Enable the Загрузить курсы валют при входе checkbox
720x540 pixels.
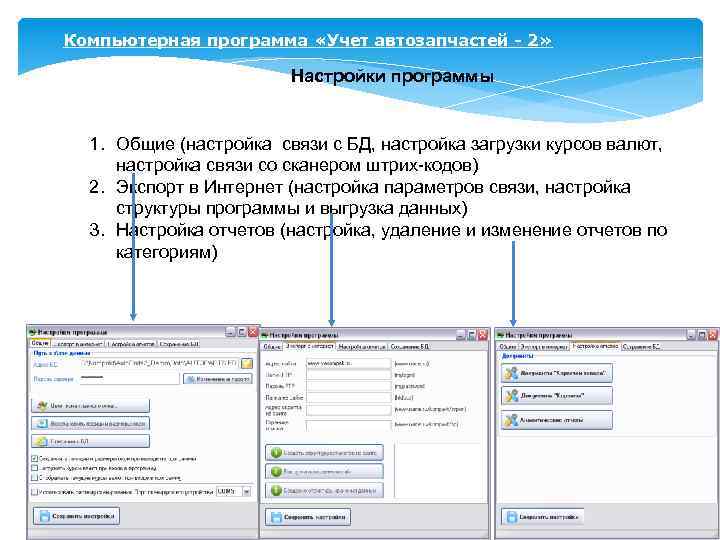tap(34, 468)
